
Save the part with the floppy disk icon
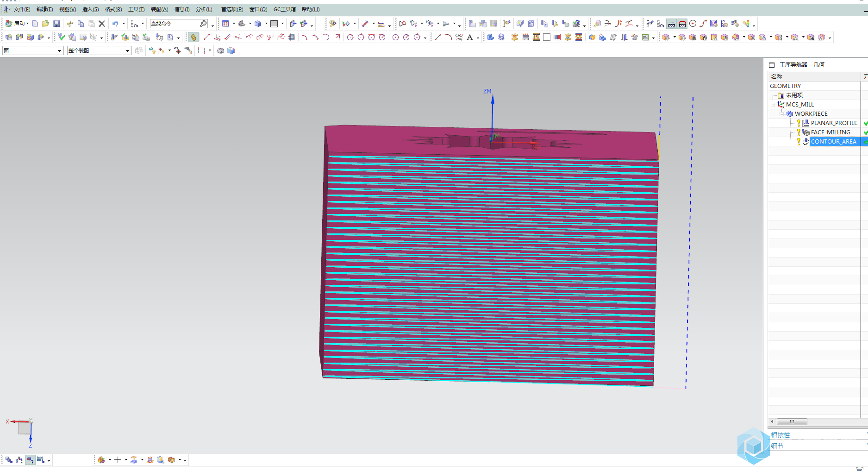[56, 24]
